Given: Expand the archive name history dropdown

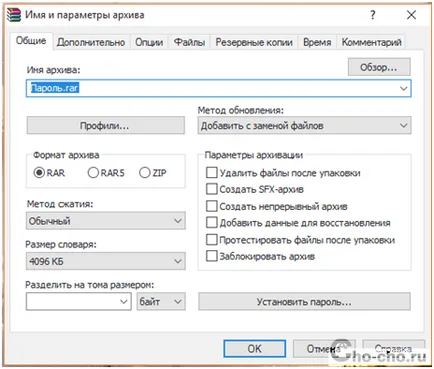Looking at the screenshot, I should [x=404, y=89].
